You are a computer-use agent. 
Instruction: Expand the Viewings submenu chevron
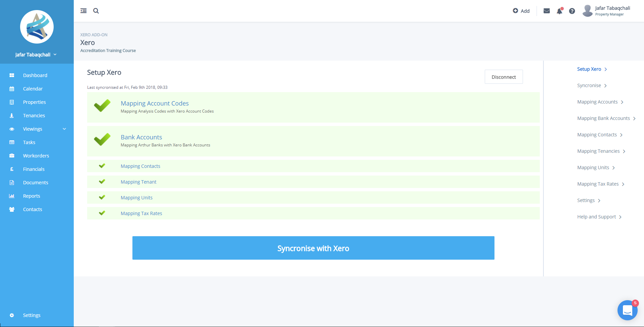[x=64, y=129]
